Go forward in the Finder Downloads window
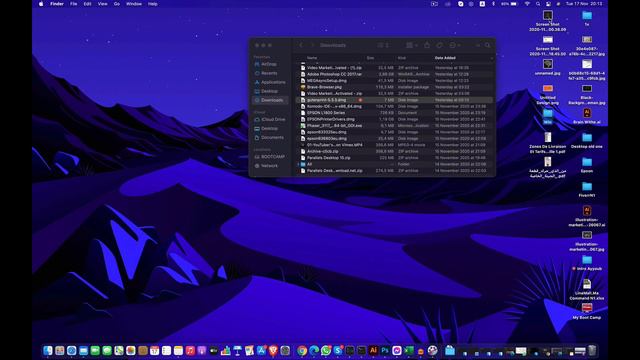Screen dimensions: 640x360 point(312,45)
